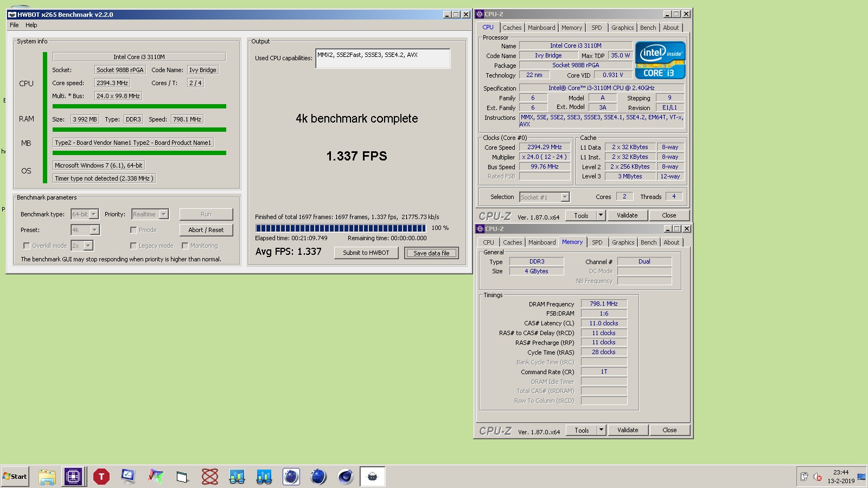The image size is (868, 488).
Task: Click the Intel Core i3 logo in CPU-Z
Action: (x=660, y=60)
